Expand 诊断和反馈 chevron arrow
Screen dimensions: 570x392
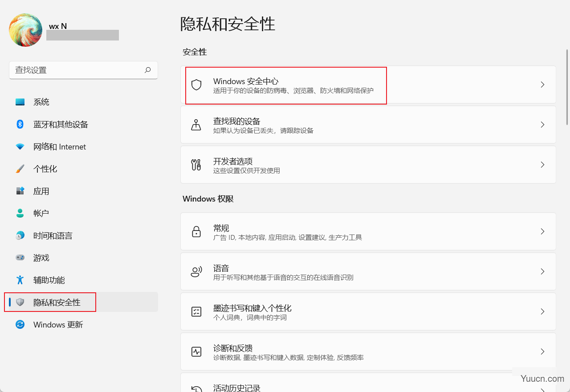pos(542,352)
